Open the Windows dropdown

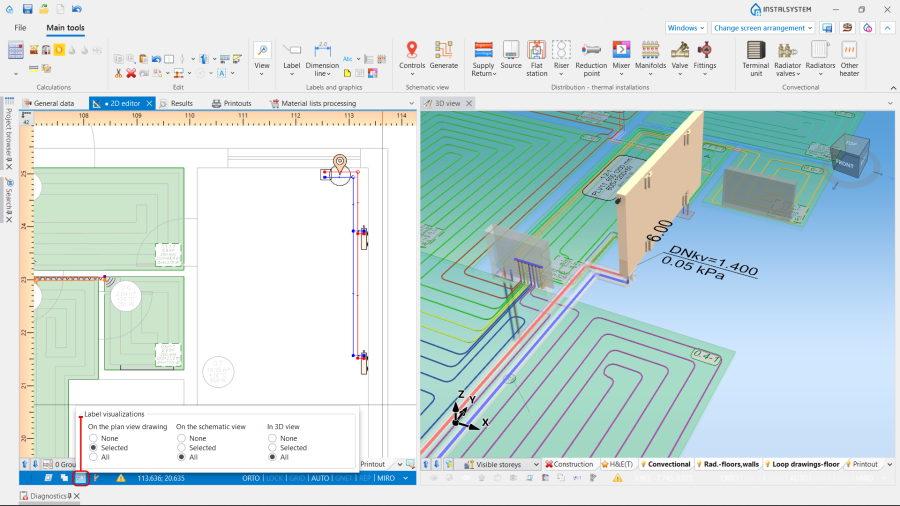point(686,28)
